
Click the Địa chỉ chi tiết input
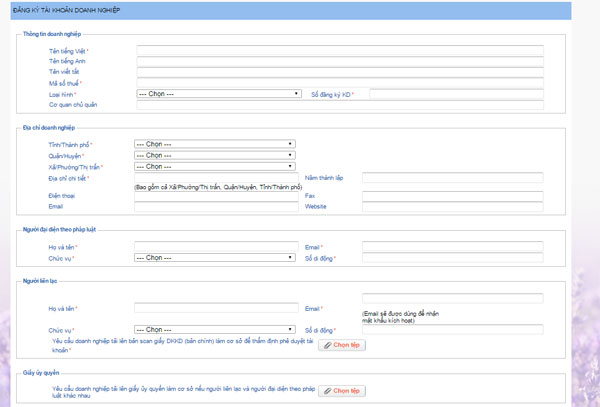click(216, 177)
